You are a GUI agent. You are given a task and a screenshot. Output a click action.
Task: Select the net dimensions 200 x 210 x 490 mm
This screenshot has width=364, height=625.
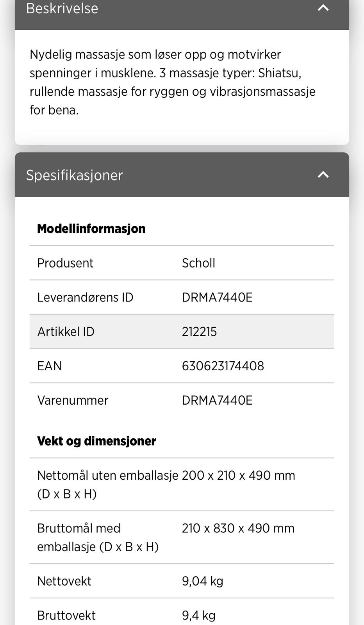pyautogui.click(x=238, y=475)
